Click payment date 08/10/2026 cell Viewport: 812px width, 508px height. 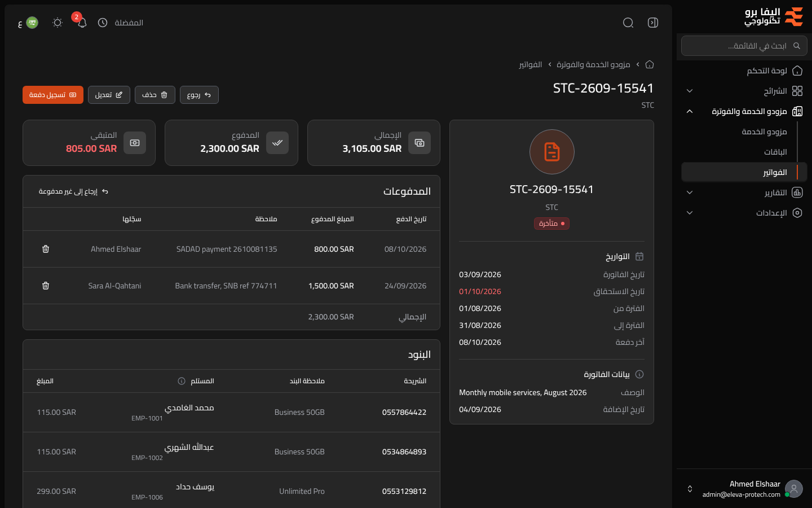pos(405,249)
